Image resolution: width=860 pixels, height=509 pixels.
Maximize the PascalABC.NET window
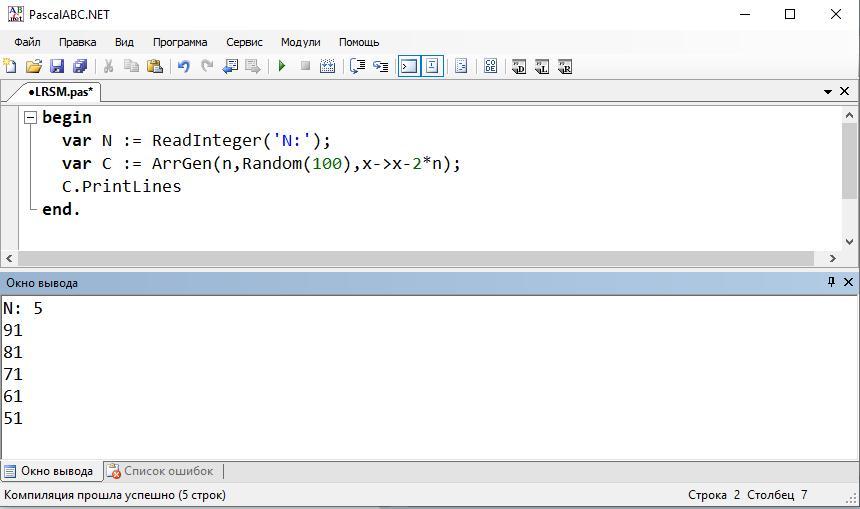(790, 14)
